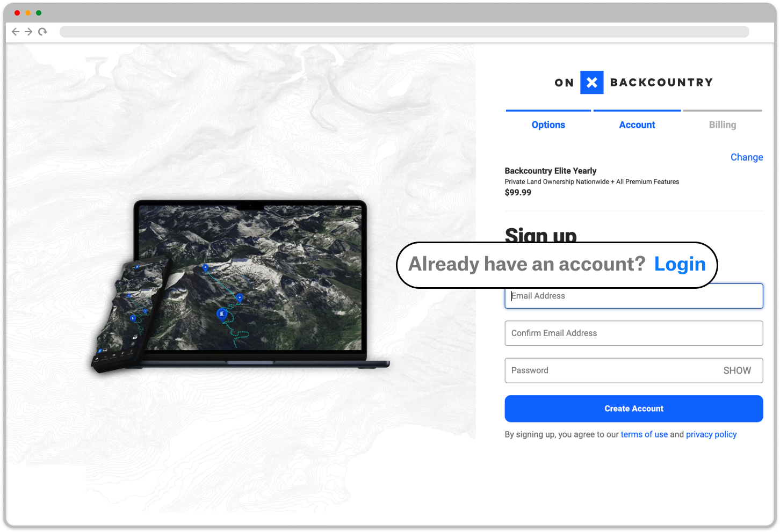Select the Confirm Email Address field
The height and width of the screenshot is (532, 780).
click(634, 333)
